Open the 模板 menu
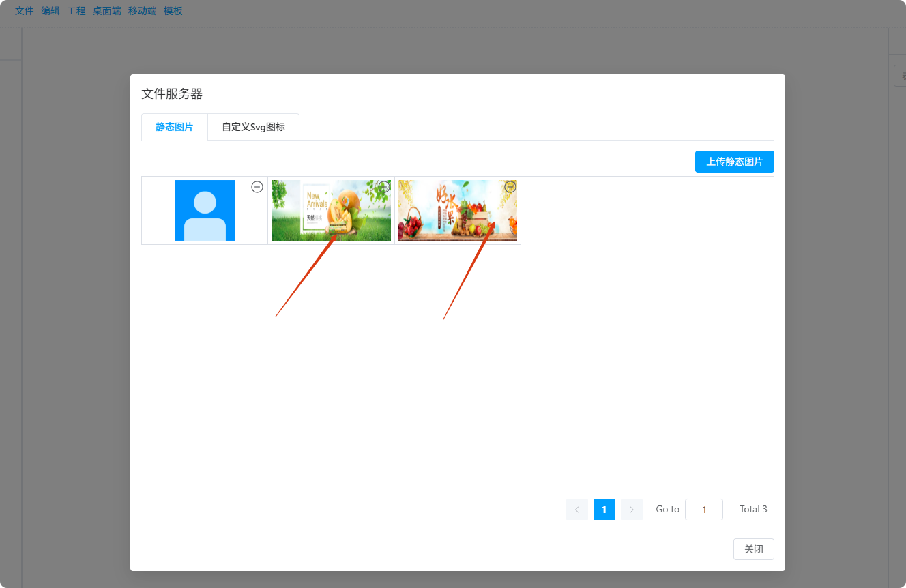The height and width of the screenshot is (588, 906). point(173,11)
